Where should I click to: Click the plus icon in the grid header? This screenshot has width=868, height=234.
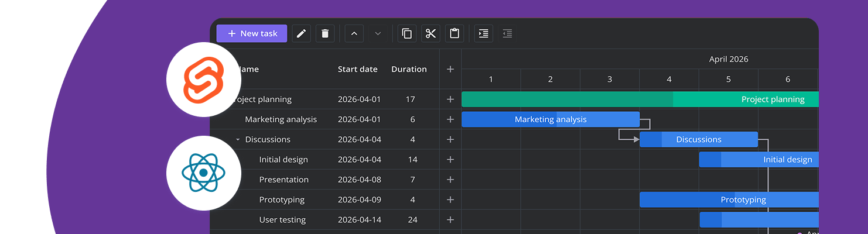click(450, 69)
